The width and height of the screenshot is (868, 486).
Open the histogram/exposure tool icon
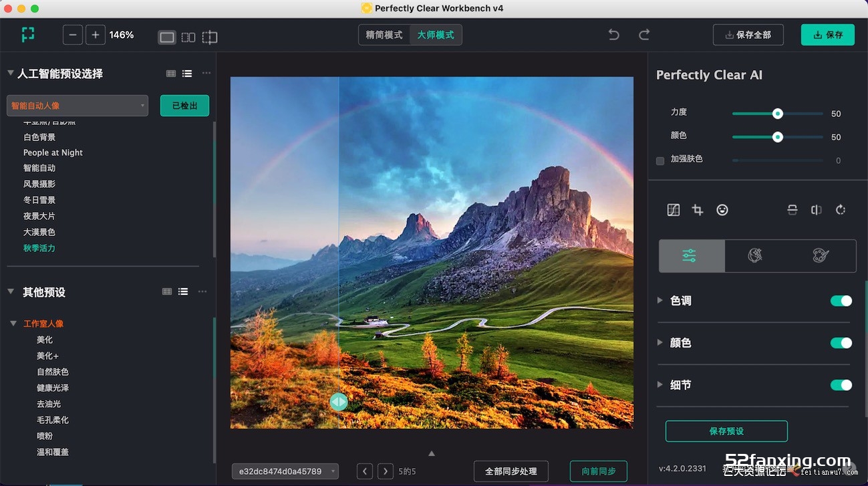(x=674, y=210)
